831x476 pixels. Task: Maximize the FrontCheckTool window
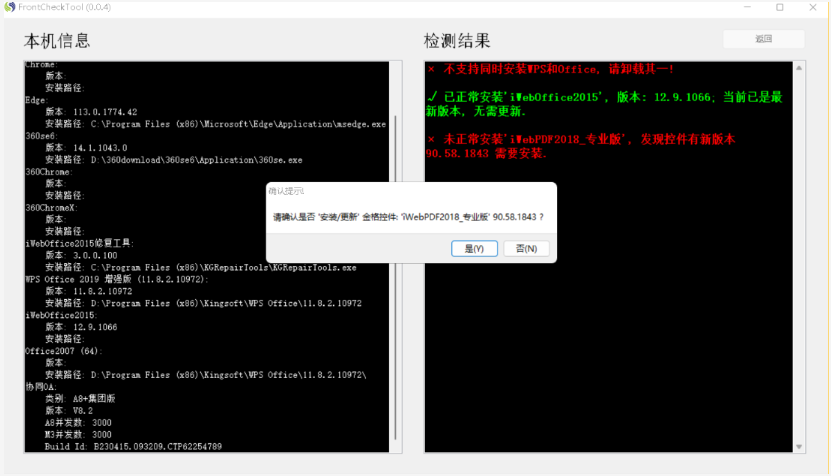pyautogui.click(x=780, y=7)
